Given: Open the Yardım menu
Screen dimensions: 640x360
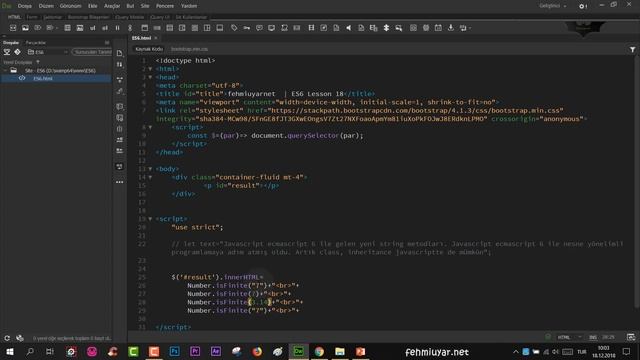Looking at the screenshot, I should [x=189, y=6].
